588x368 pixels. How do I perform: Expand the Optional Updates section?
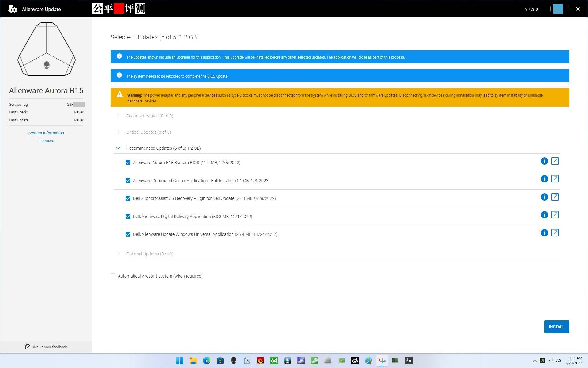tap(118, 254)
